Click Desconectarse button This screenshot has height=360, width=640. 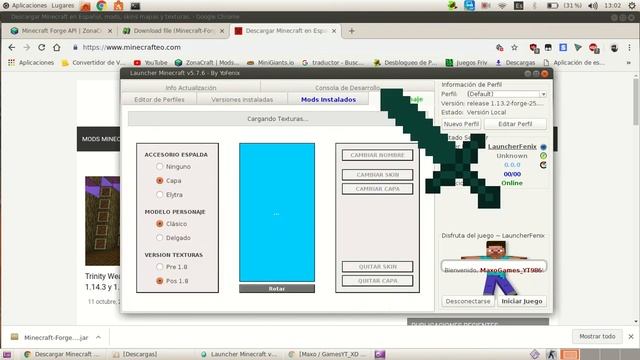[x=468, y=301]
